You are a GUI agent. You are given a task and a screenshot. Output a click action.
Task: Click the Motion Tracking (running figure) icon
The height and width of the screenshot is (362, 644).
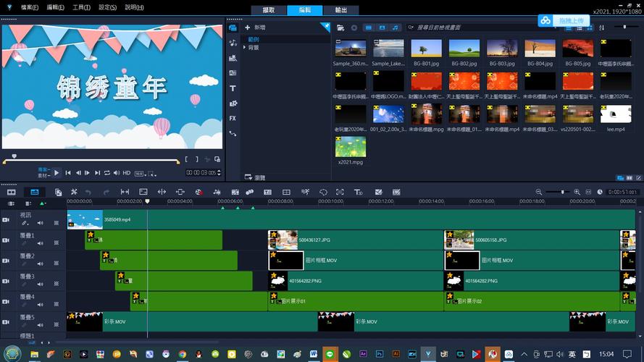[305, 192]
